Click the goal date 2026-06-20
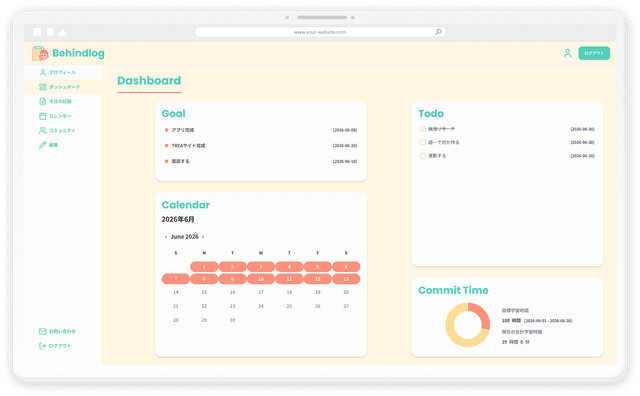 pos(345,145)
